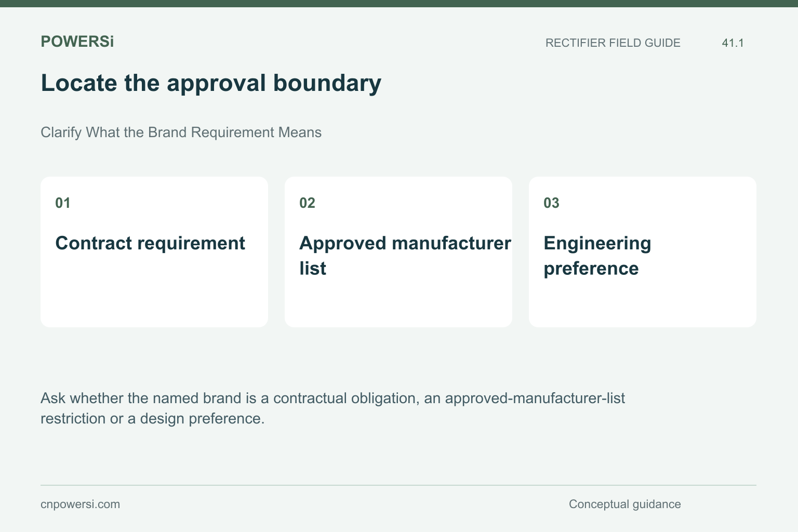This screenshot has width=798, height=532.
Task: Click the page number 41.1
Action: [733, 43]
